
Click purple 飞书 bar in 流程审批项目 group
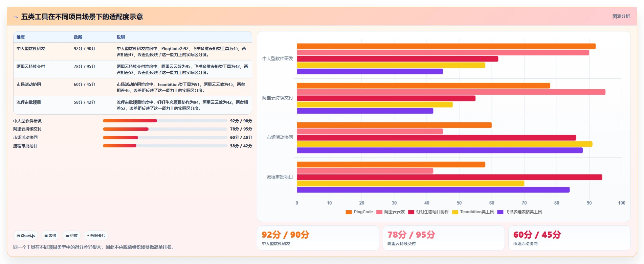tap(433, 190)
